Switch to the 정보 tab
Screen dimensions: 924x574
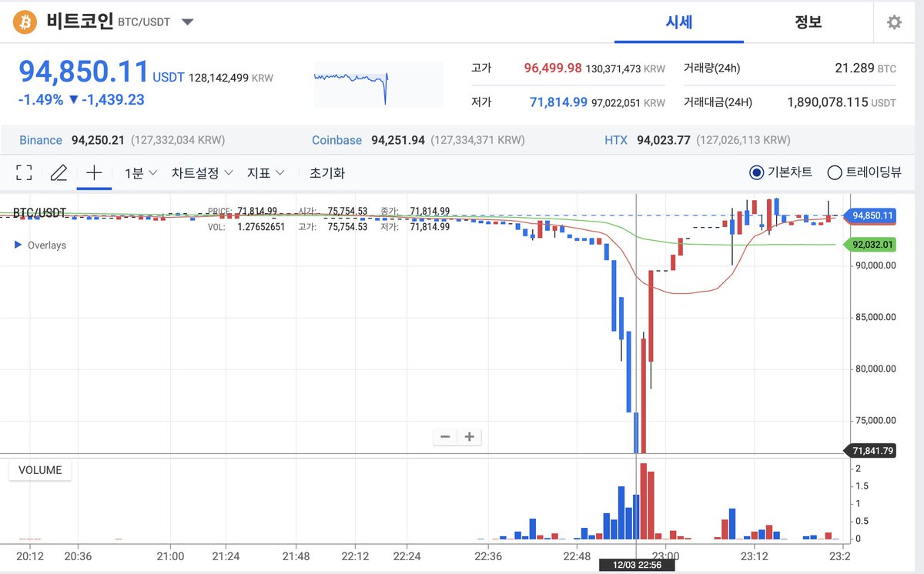pyautogui.click(x=808, y=22)
